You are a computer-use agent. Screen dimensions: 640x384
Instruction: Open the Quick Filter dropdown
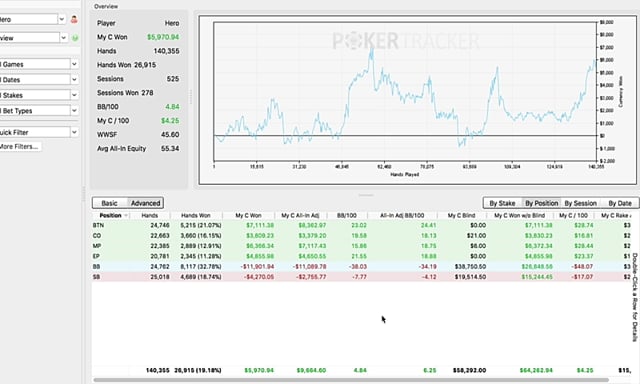74,132
